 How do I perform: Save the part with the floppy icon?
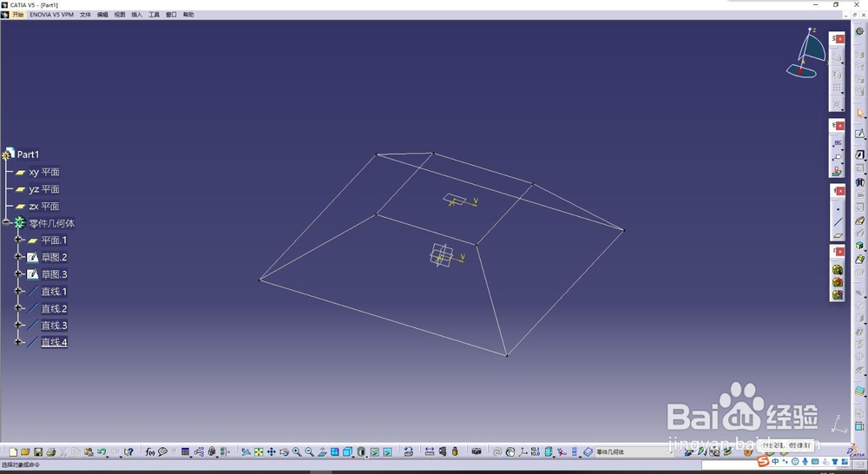[38, 451]
